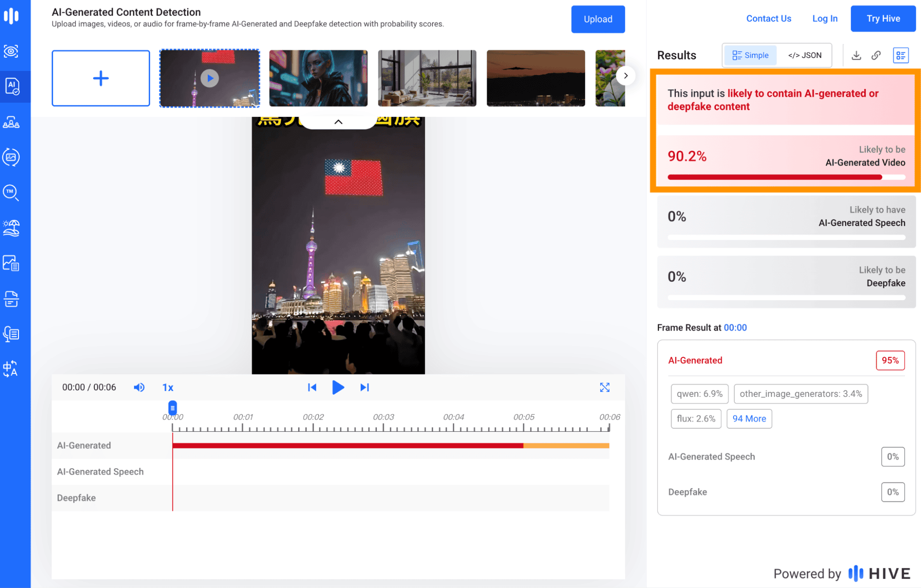The image size is (921, 588).
Task: Open the trademark search tool
Action: pyautogui.click(x=12, y=193)
